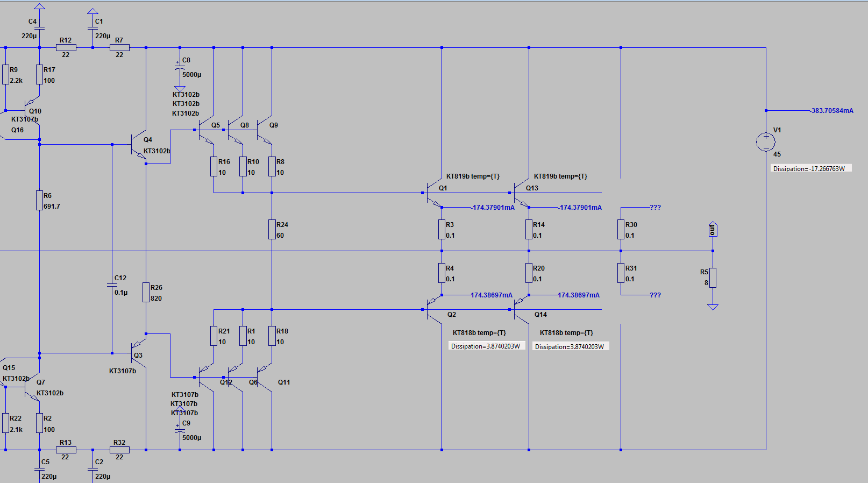Select resistor R13 symbol on bottom rail
Viewport: 868px width, 483px height.
[66, 450]
